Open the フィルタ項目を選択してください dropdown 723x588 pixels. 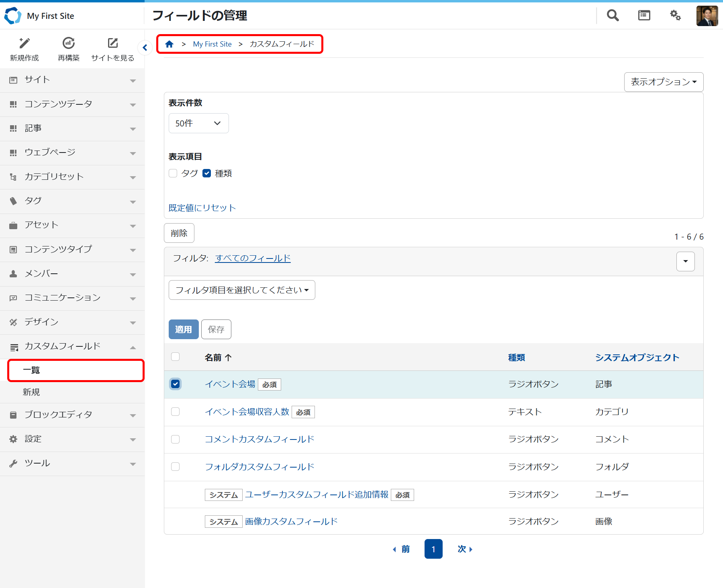[x=242, y=290]
